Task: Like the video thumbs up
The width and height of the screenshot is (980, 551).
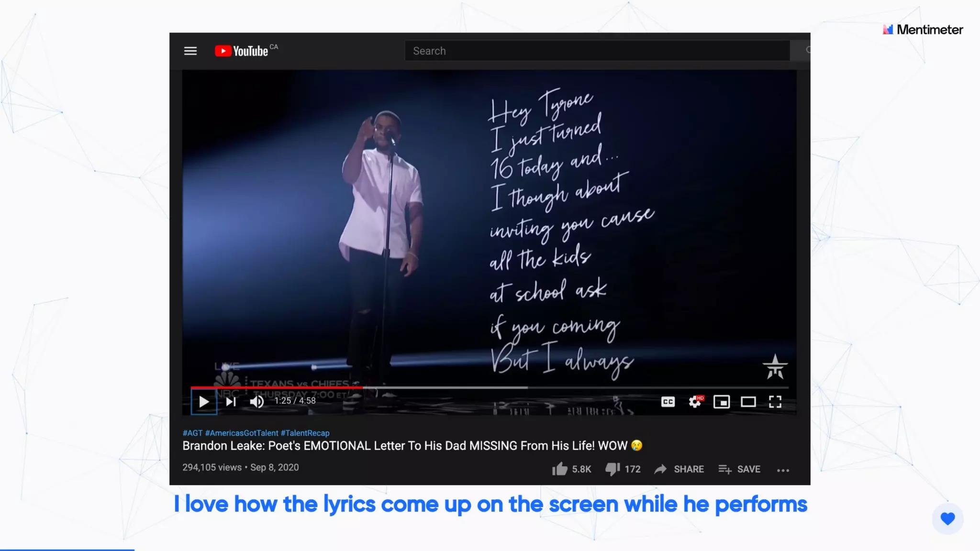Action: [x=559, y=469]
